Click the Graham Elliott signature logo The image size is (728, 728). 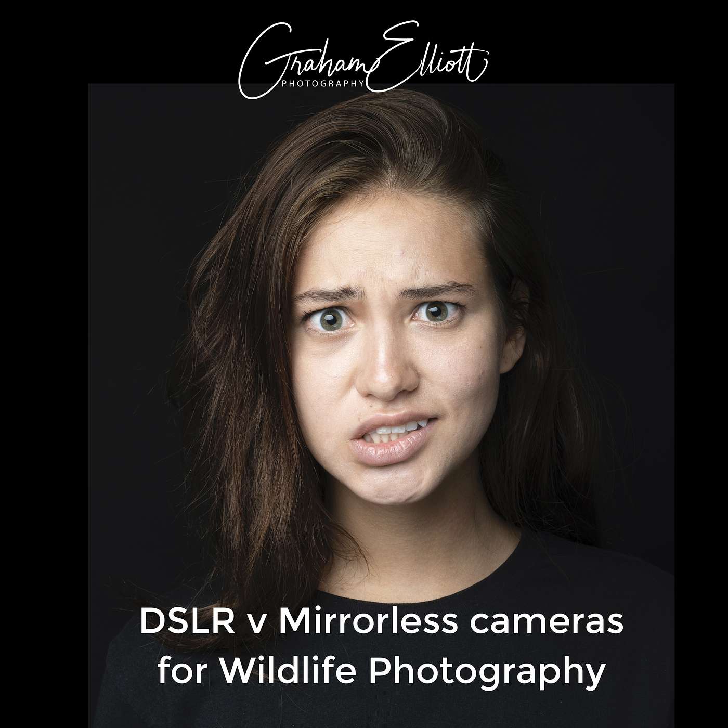362,59
